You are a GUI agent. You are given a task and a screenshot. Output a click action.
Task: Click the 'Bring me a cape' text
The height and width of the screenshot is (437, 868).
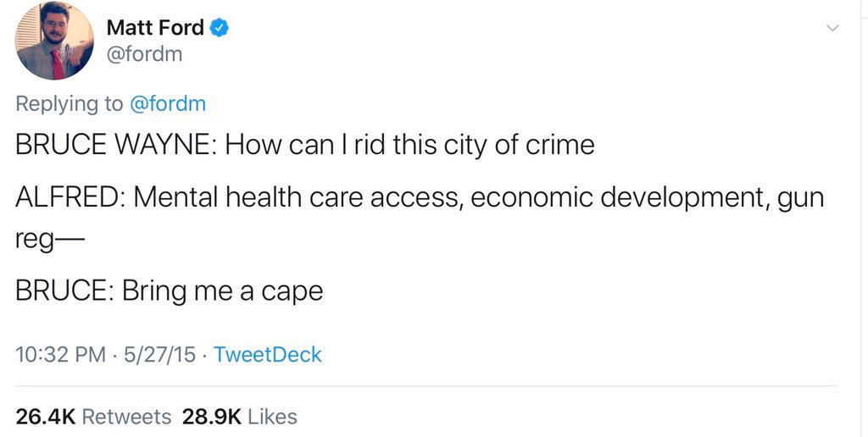tap(222, 290)
